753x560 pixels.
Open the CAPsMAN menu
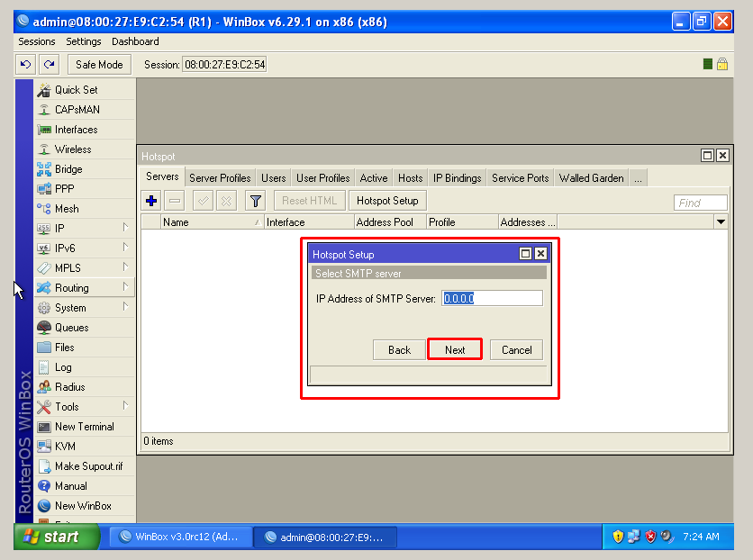pos(85,110)
